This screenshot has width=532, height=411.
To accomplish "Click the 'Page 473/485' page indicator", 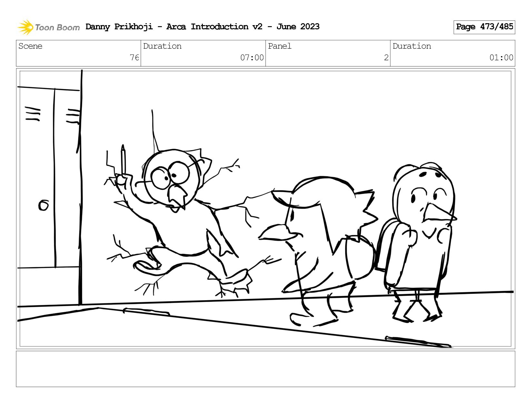I will (484, 27).
